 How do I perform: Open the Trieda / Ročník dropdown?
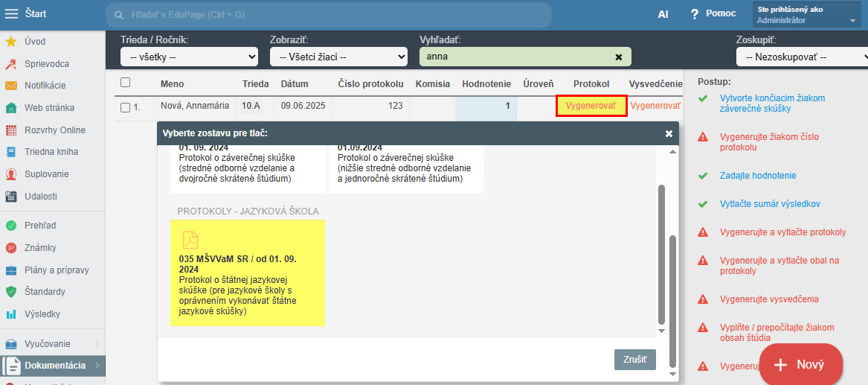(189, 57)
